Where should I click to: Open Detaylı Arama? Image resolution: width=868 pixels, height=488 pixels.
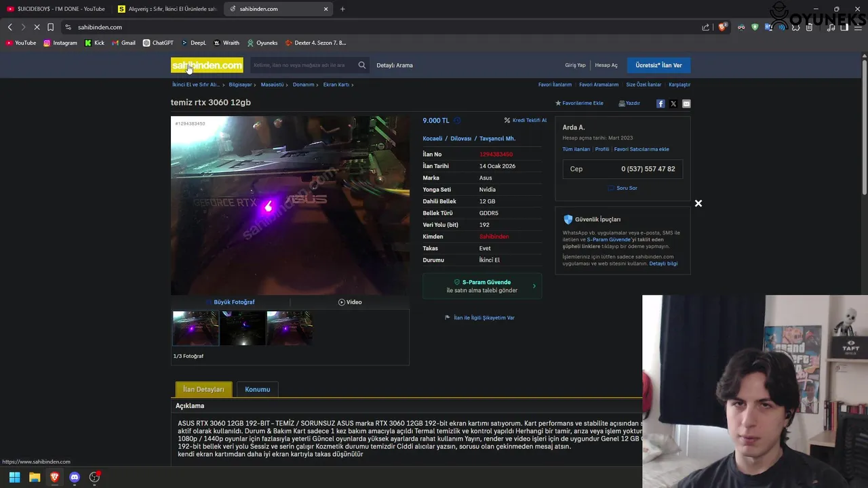click(395, 65)
